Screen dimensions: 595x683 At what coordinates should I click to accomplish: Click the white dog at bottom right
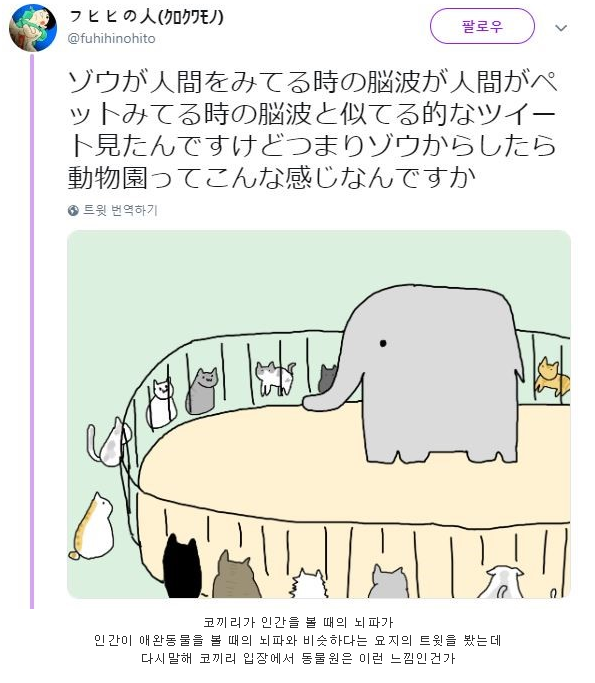(x=502, y=582)
